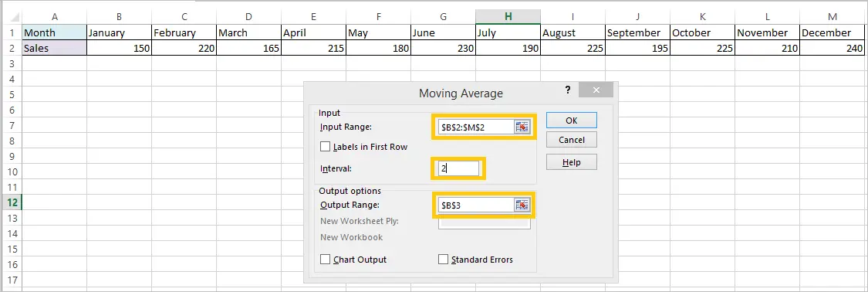Enable Labels in First Row checkbox
Screen dimensions: 868x292
326,147
